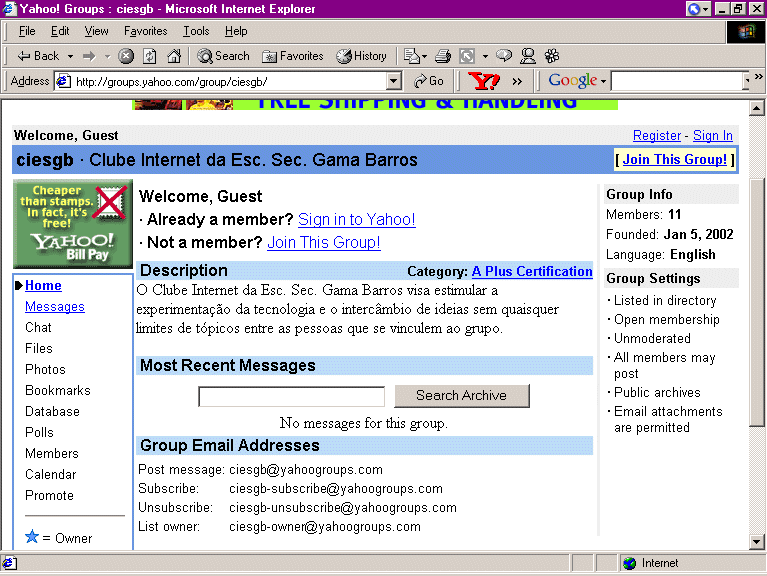Click the Yahoo! Y! toolbar logo

coord(483,81)
